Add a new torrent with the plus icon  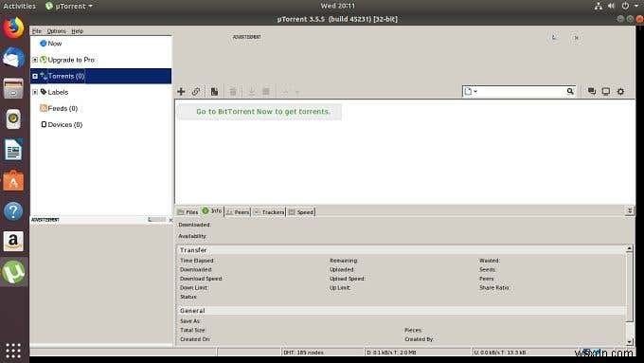click(x=181, y=91)
